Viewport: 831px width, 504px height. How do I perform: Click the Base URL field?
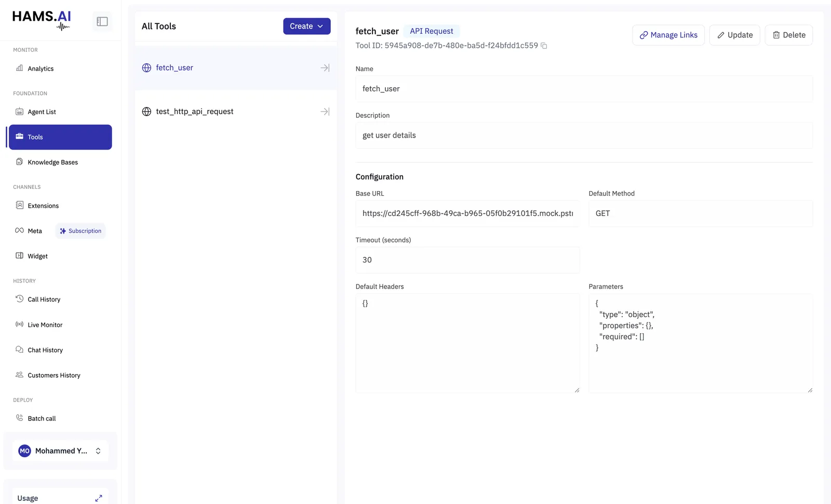467,213
